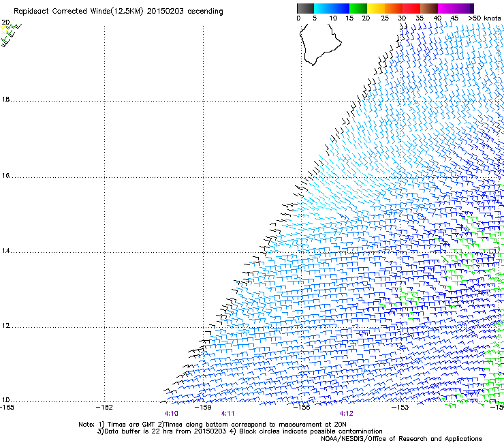Click the ">50 knots" legend label

coord(484,18)
